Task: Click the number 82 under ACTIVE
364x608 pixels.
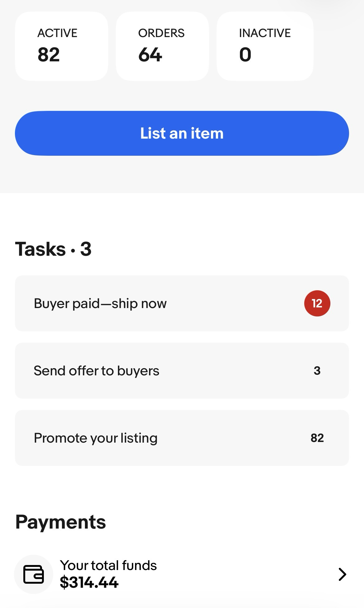Action: coord(49,55)
